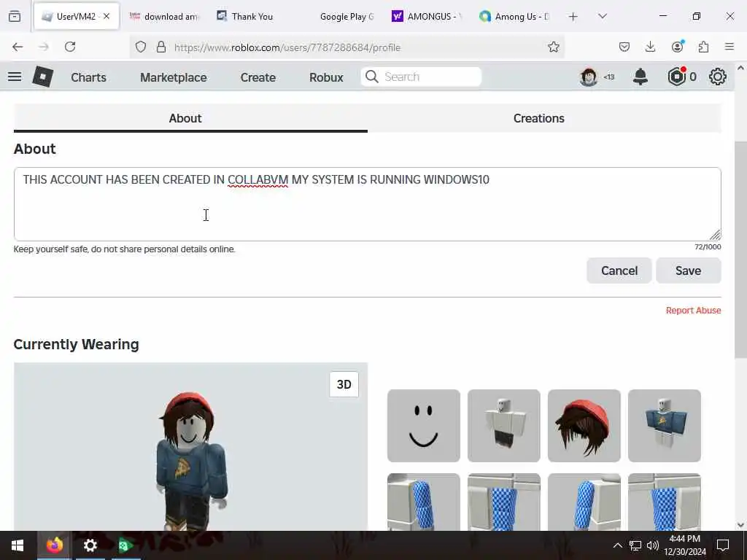Open the Windows Start menu
Viewport: 747px width, 560px height.
click(x=18, y=545)
